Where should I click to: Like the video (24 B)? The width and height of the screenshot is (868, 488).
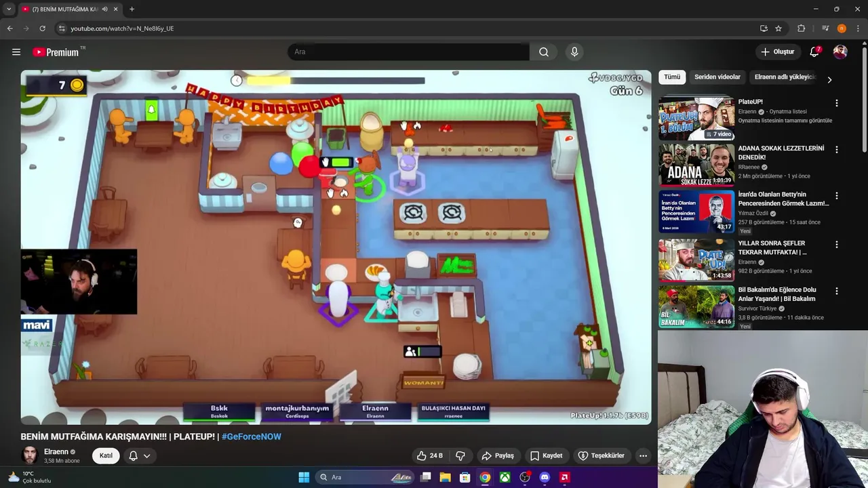(x=430, y=455)
